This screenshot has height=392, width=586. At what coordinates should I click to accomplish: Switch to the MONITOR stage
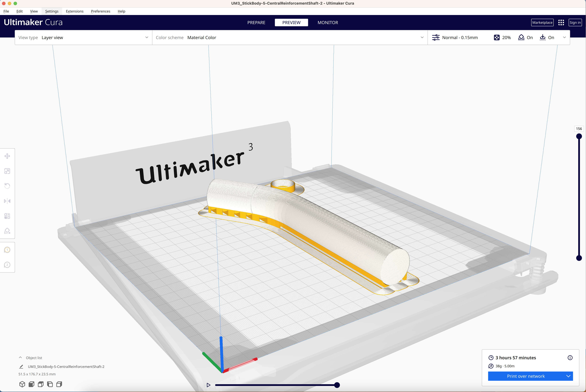(x=328, y=22)
